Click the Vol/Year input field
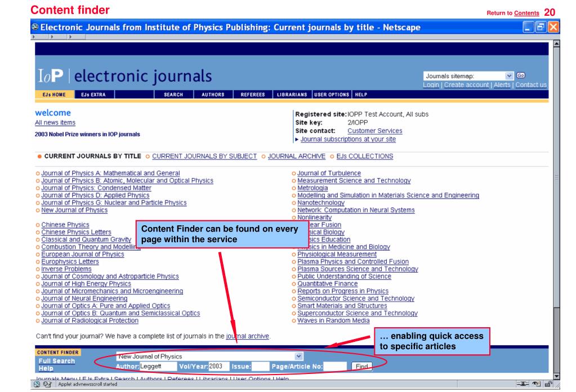Image resolution: width=576 pixels, height=392 pixels. click(x=219, y=366)
